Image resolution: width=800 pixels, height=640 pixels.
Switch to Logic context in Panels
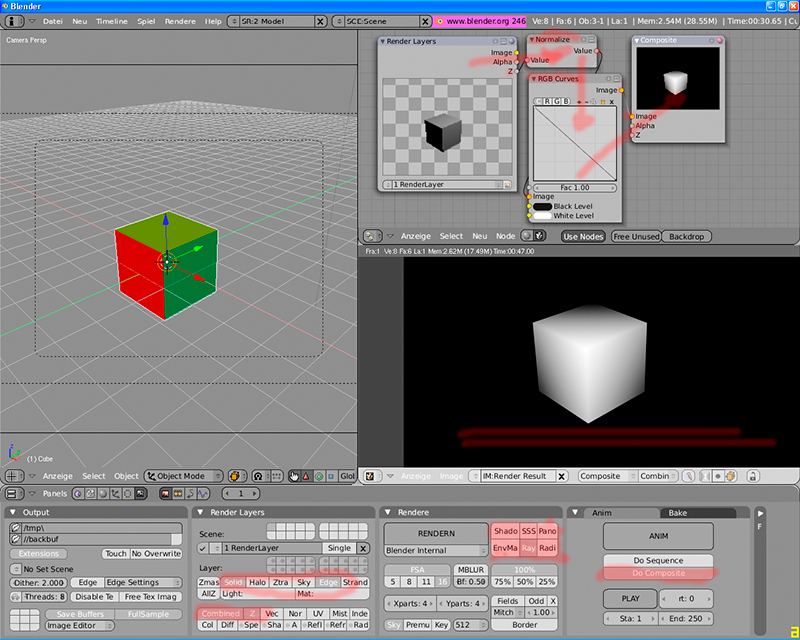pyautogui.click(x=78, y=494)
